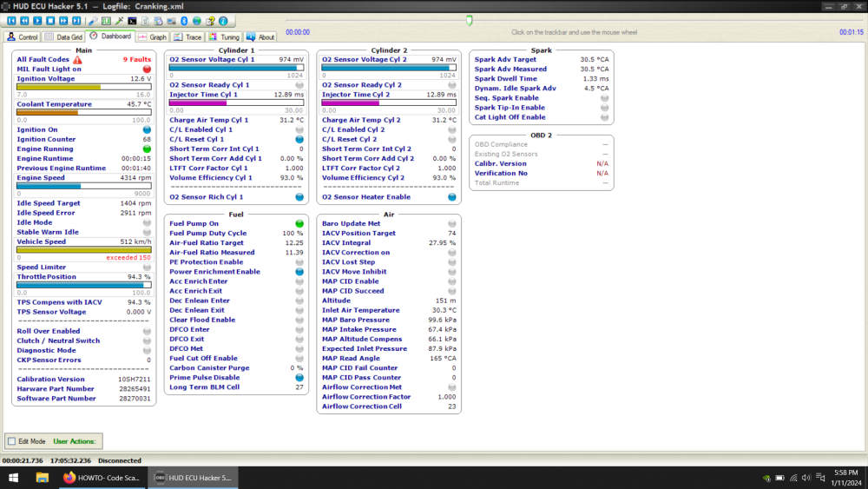Click the green Engine Running indicator
This screenshot has height=489, width=868.
click(147, 149)
